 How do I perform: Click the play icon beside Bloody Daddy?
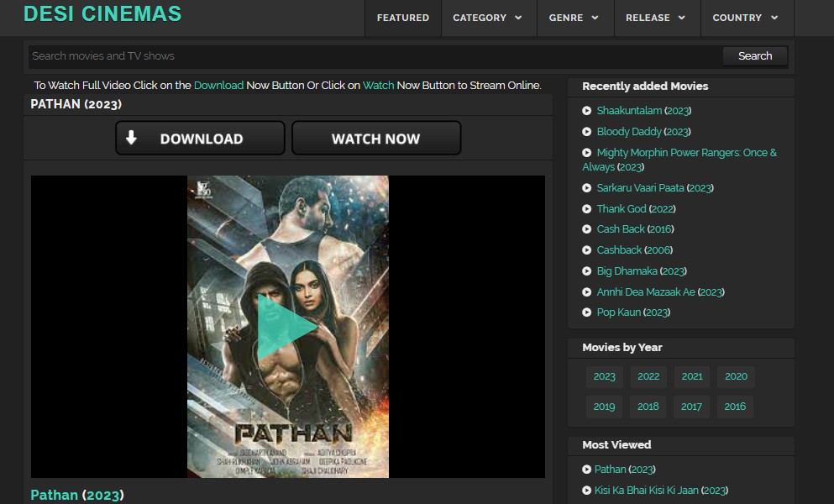[587, 131]
